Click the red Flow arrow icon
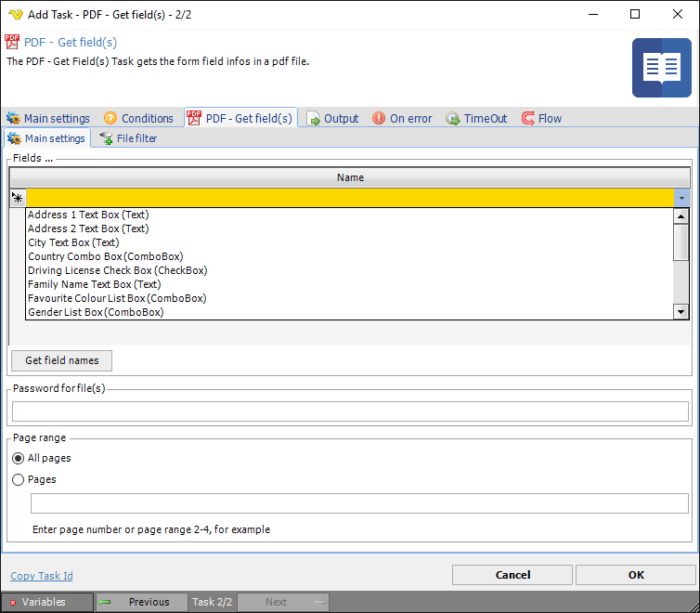Screen dimensions: 700x613 point(527,118)
